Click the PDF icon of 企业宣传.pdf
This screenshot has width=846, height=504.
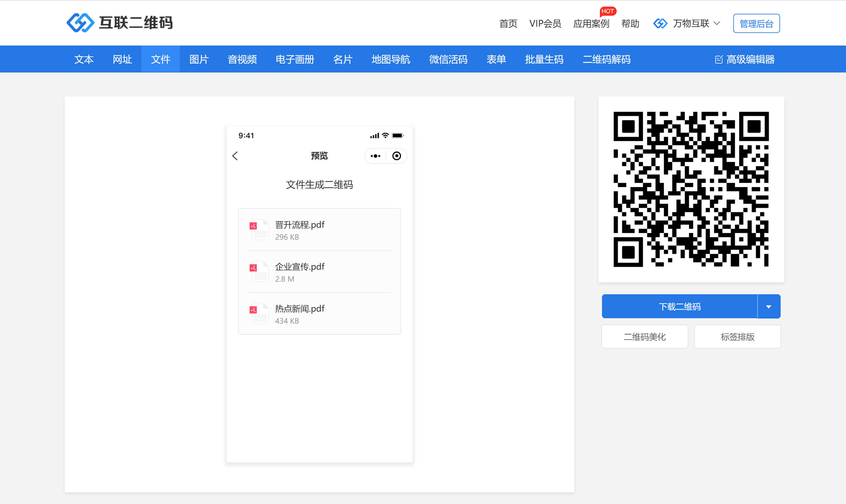tap(259, 271)
